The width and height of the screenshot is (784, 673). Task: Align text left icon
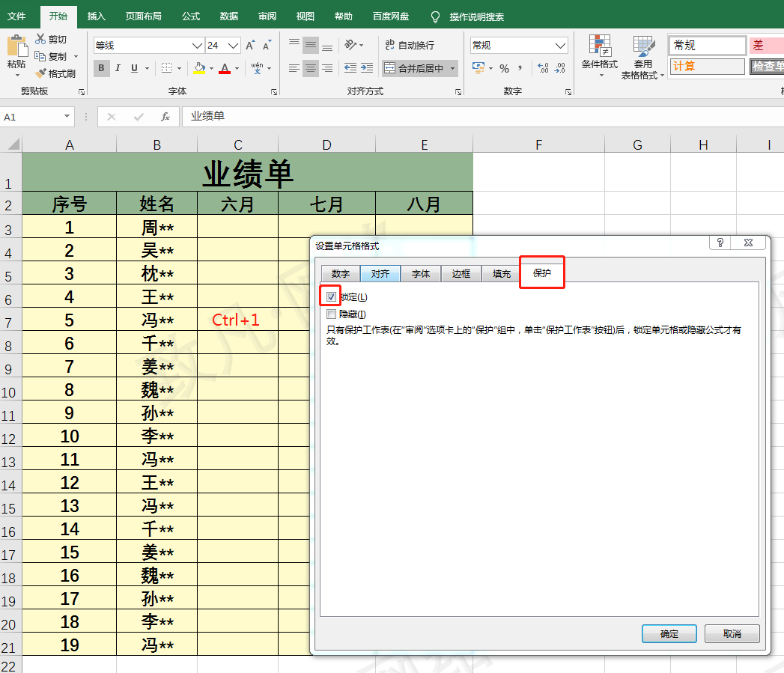pyautogui.click(x=294, y=68)
